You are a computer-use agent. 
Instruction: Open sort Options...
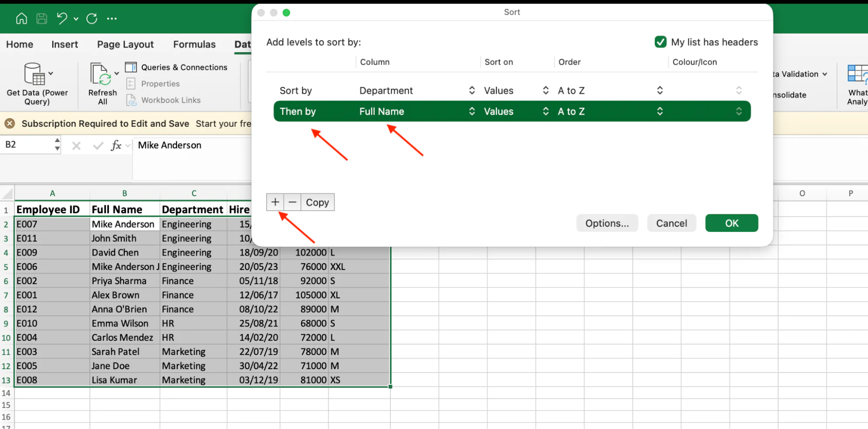[x=607, y=223]
